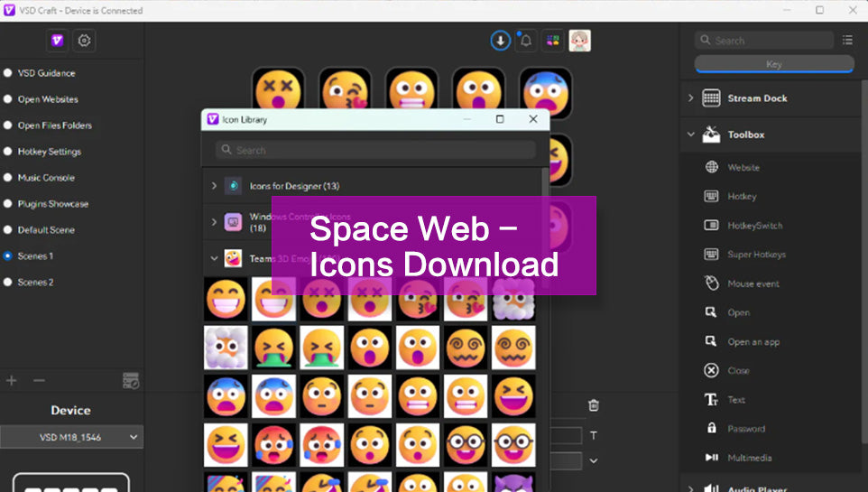Pick the emoji face in clouds on white
Viewport: 868px width, 492px height.
(226, 348)
